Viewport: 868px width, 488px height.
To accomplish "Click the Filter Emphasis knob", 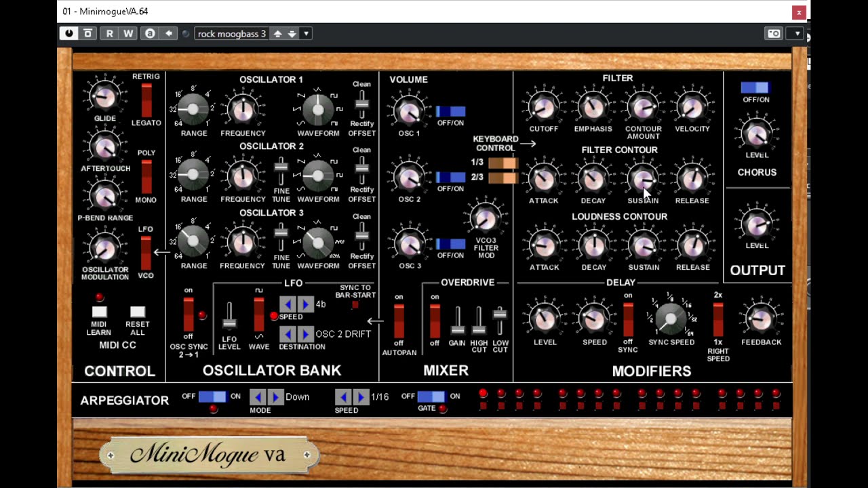I will point(593,108).
